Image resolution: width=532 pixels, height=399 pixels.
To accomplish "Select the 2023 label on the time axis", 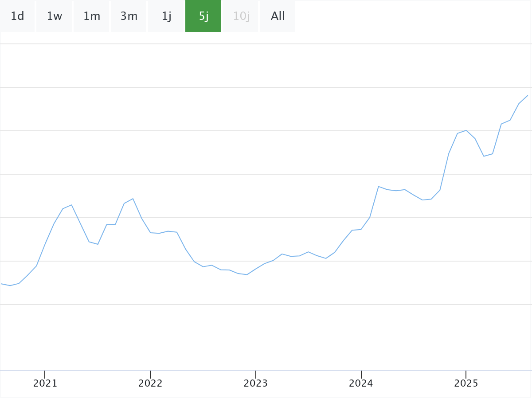I will tap(256, 383).
